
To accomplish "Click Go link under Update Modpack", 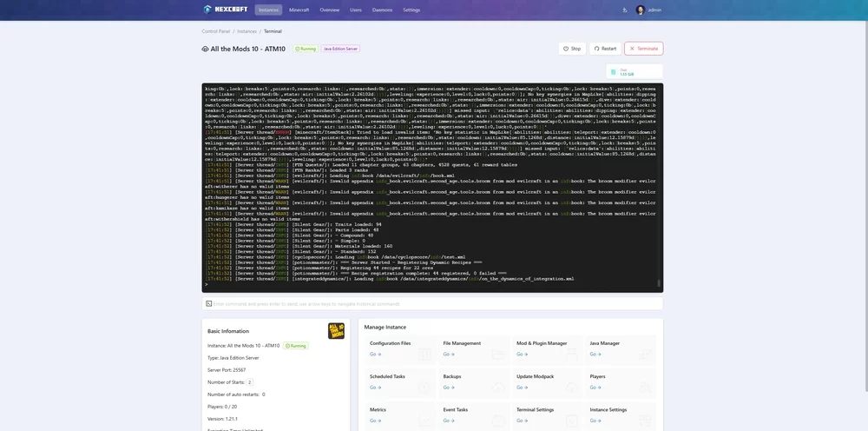I will [x=522, y=388].
